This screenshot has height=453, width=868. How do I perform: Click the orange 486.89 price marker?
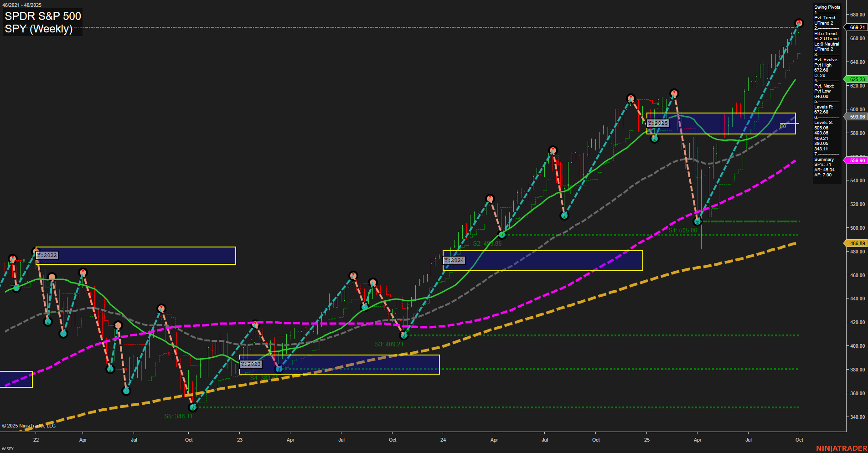click(857, 243)
